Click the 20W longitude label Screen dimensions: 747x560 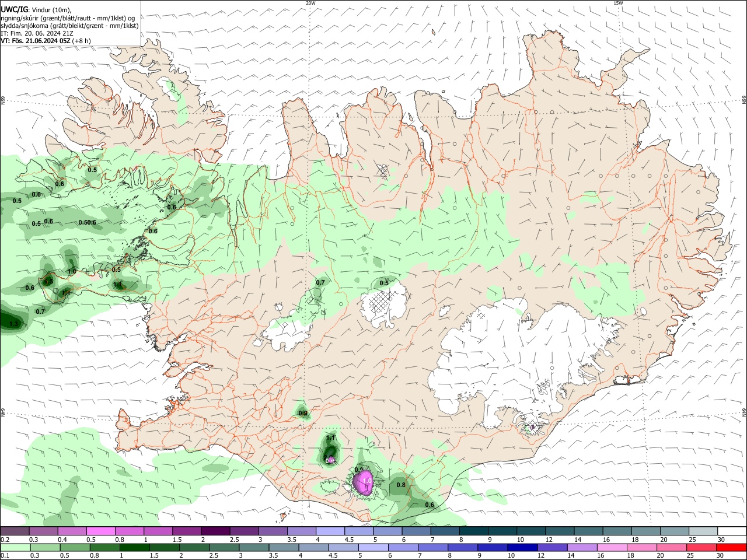(310, 3)
